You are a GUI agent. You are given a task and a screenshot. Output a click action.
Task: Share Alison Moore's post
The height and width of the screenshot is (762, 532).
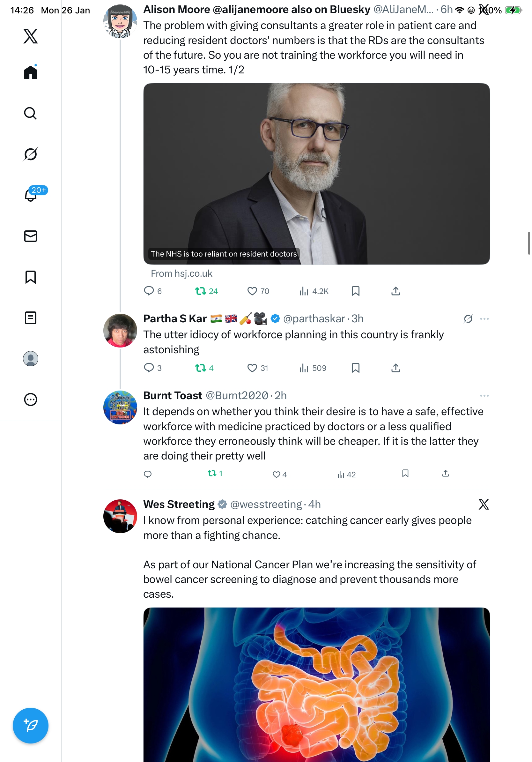tap(396, 291)
